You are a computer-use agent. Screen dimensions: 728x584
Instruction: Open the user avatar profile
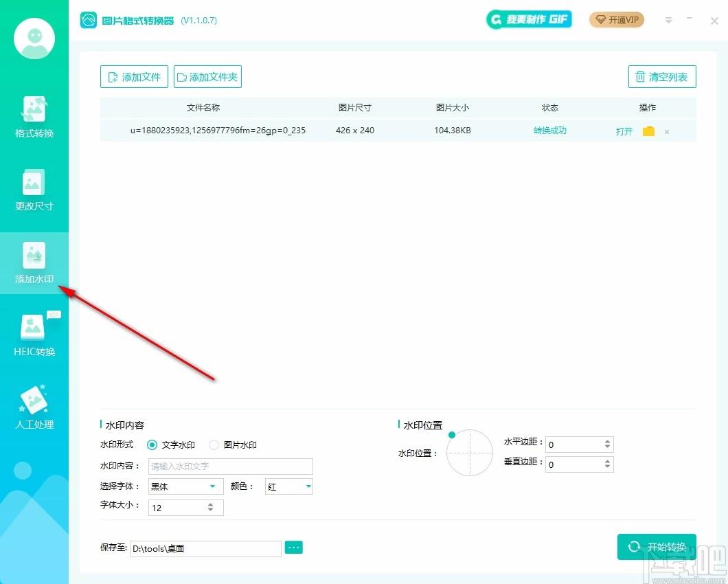tap(34, 38)
